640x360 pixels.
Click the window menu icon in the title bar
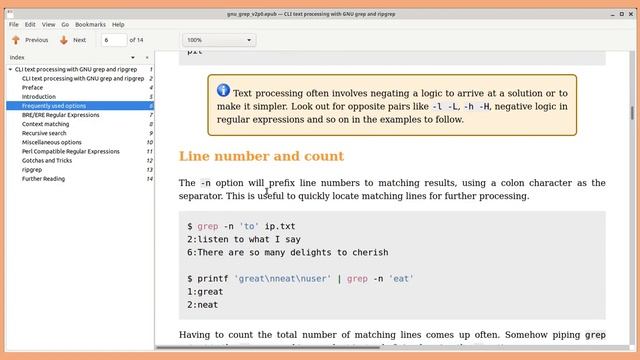pos(10,13)
